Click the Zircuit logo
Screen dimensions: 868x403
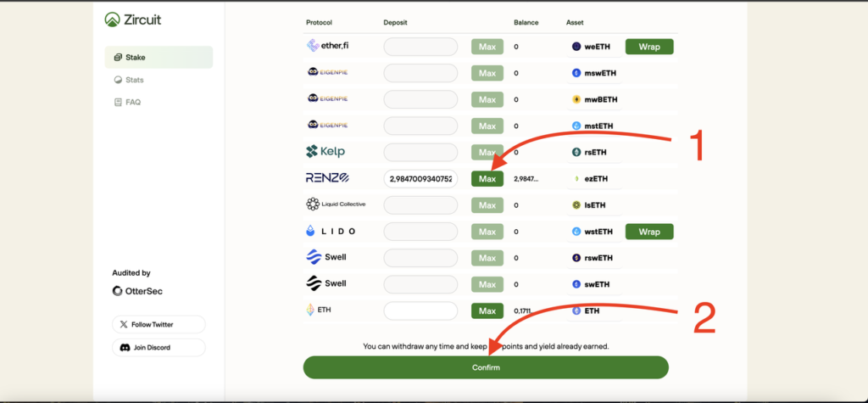[x=133, y=20]
